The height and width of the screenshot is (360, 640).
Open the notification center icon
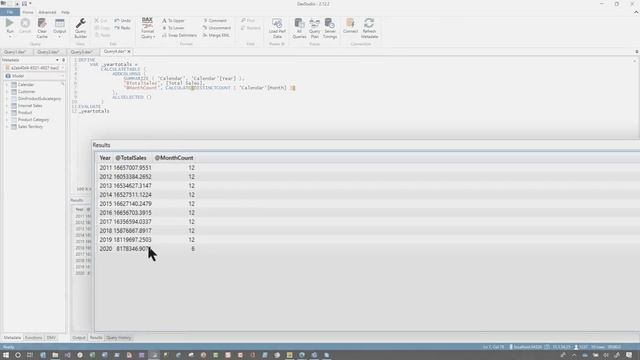click(629, 355)
